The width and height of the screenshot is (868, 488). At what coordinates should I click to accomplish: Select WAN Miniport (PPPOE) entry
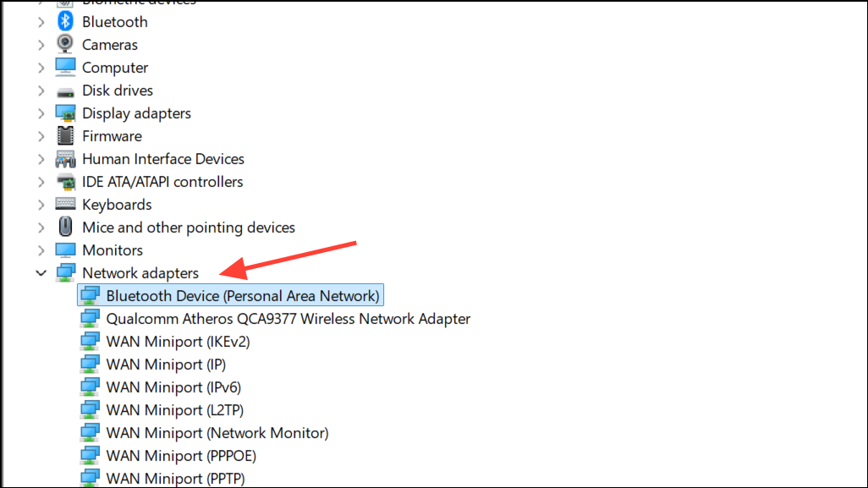click(x=180, y=456)
